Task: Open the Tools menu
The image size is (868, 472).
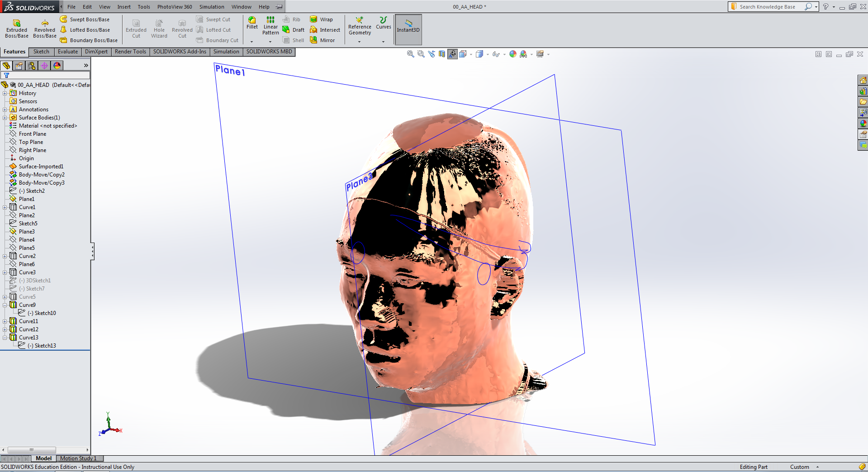Action: click(144, 7)
